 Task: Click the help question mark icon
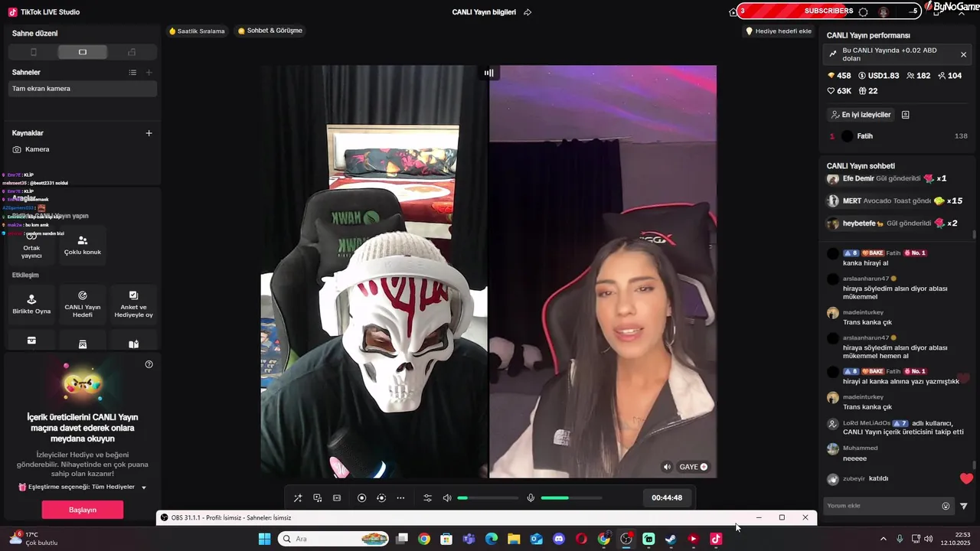point(149,364)
